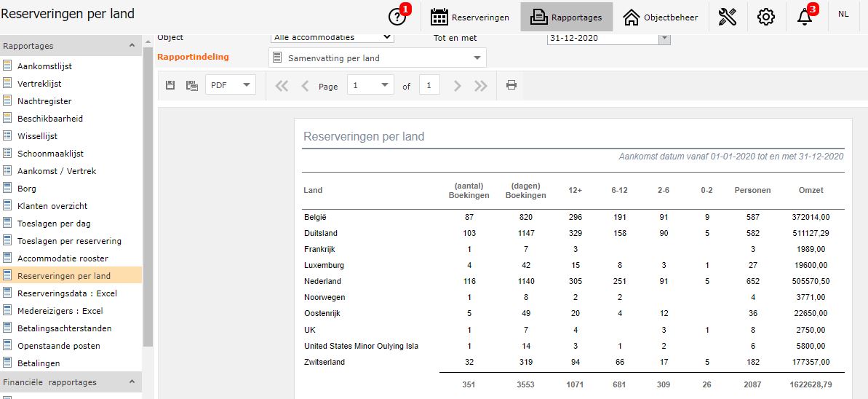
Task: Select Betalingsachterstanden report
Action: point(64,328)
